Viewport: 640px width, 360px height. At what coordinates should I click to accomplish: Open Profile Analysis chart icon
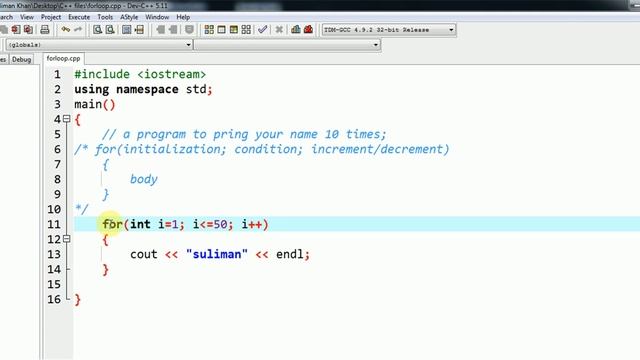[x=296, y=29]
